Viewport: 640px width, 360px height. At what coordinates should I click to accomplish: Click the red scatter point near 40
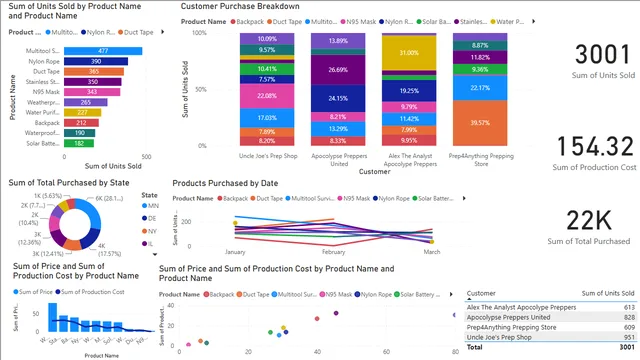pyautogui.click(x=317, y=318)
